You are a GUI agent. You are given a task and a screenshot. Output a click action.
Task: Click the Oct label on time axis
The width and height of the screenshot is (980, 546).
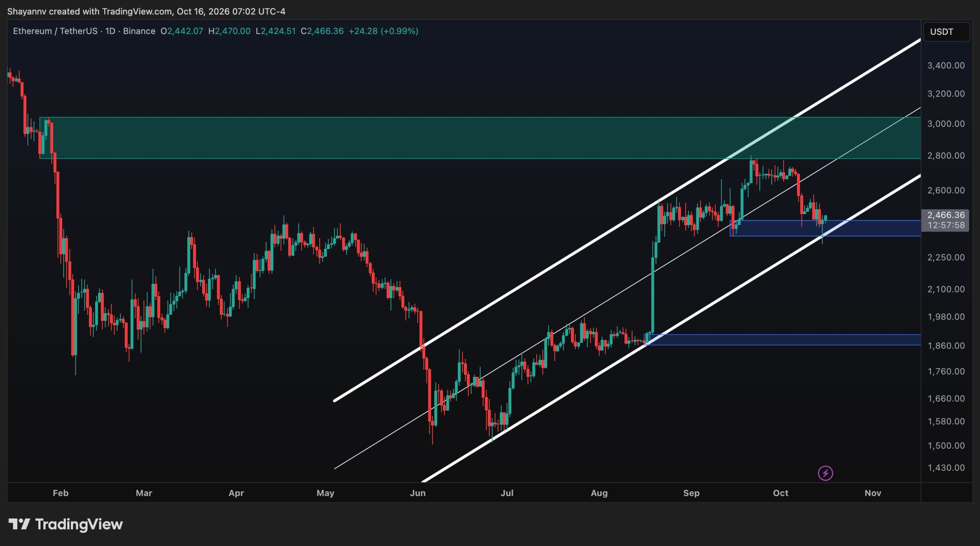pos(781,493)
